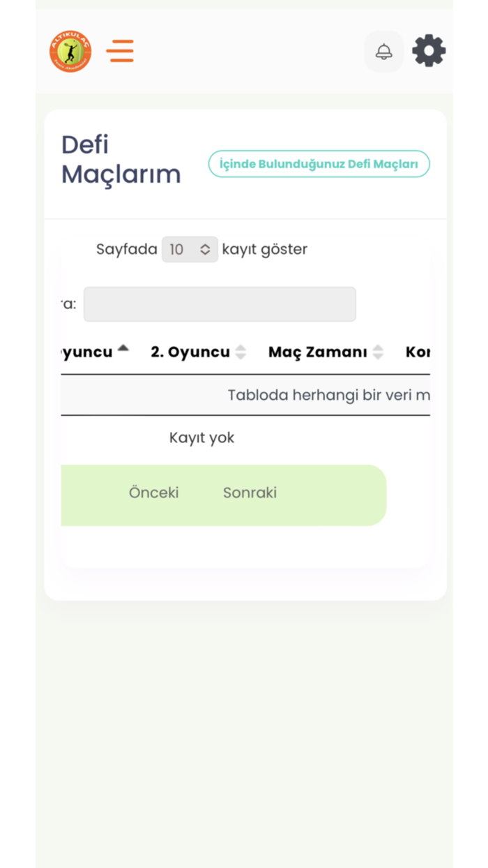Image resolution: width=488 pixels, height=868 pixels.
Task: Open settings with the gear icon
Action: pyautogui.click(x=429, y=50)
